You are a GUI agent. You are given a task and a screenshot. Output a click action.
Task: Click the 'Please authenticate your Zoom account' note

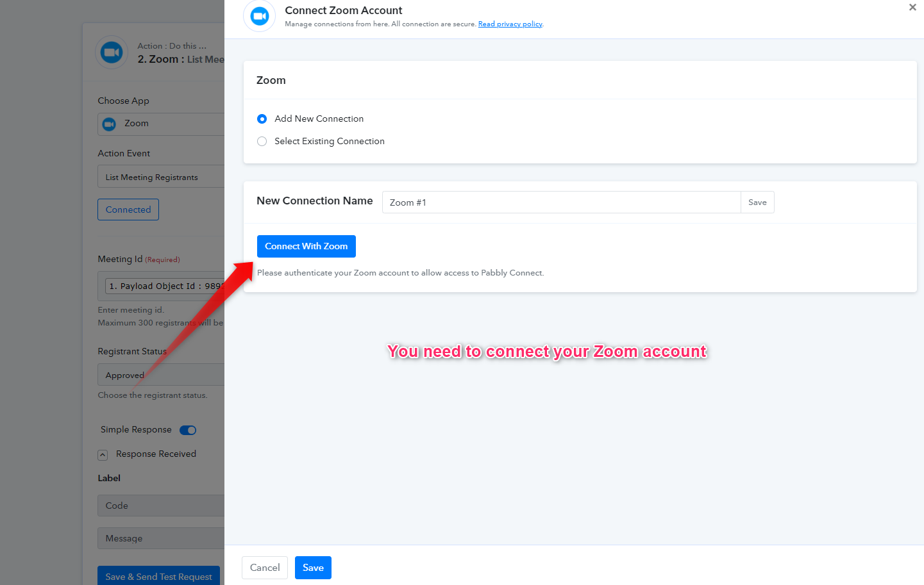point(401,273)
